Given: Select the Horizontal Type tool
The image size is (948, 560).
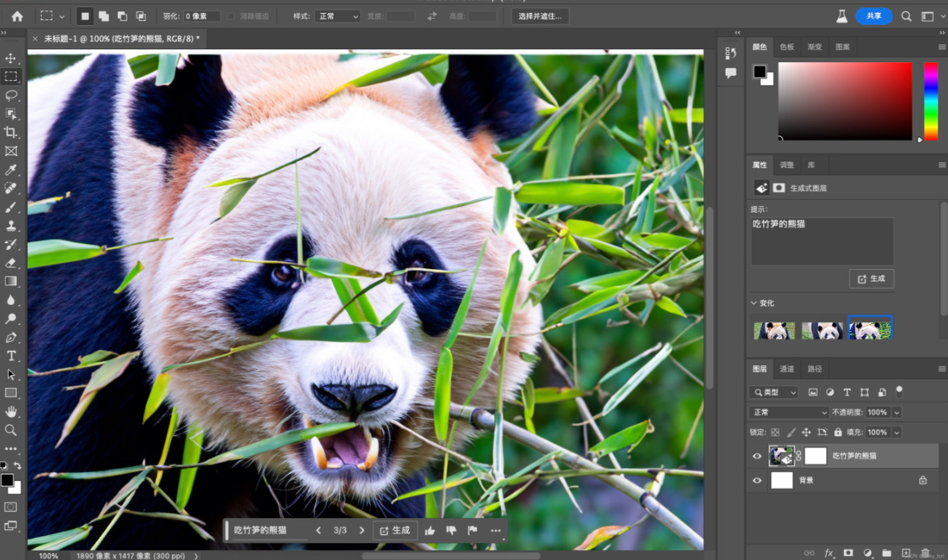Looking at the screenshot, I should 11,356.
